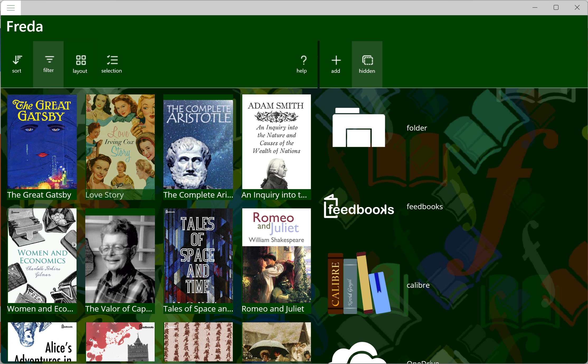
Task: Click the folder text label
Action: tap(416, 128)
